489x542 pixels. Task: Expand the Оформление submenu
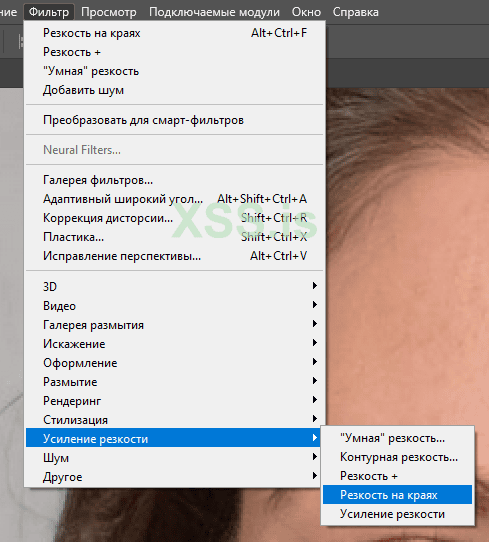[x=175, y=363]
